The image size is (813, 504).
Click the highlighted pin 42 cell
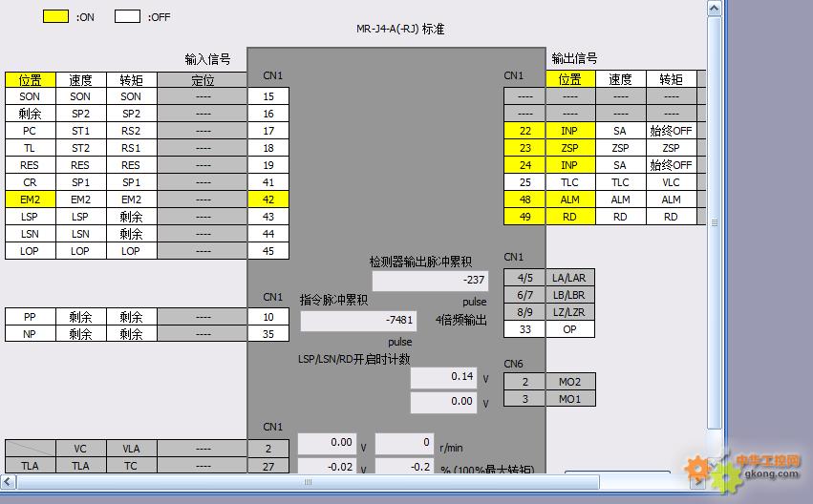[x=268, y=199]
